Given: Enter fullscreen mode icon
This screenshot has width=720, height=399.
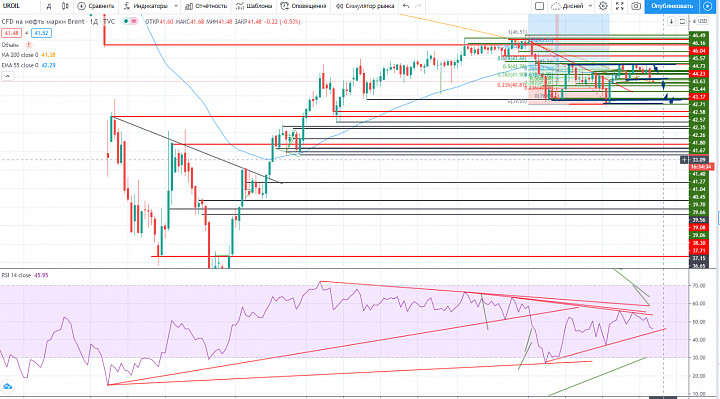Looking at the screenshot, I should (619, 6).
